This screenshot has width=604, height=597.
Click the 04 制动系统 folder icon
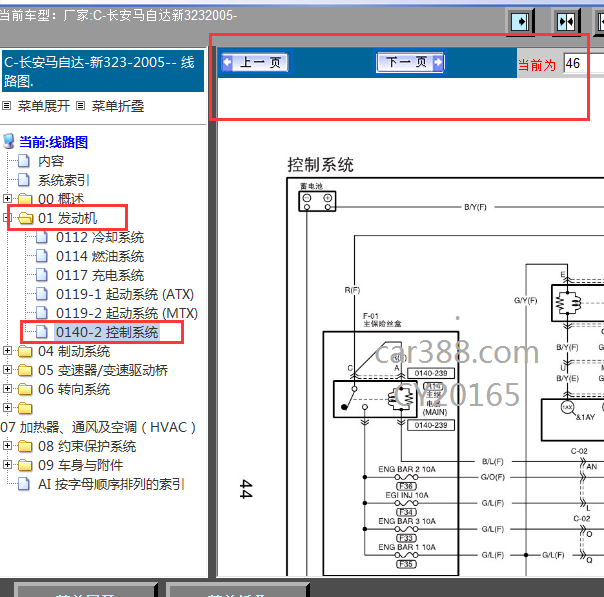click(25, 351)
